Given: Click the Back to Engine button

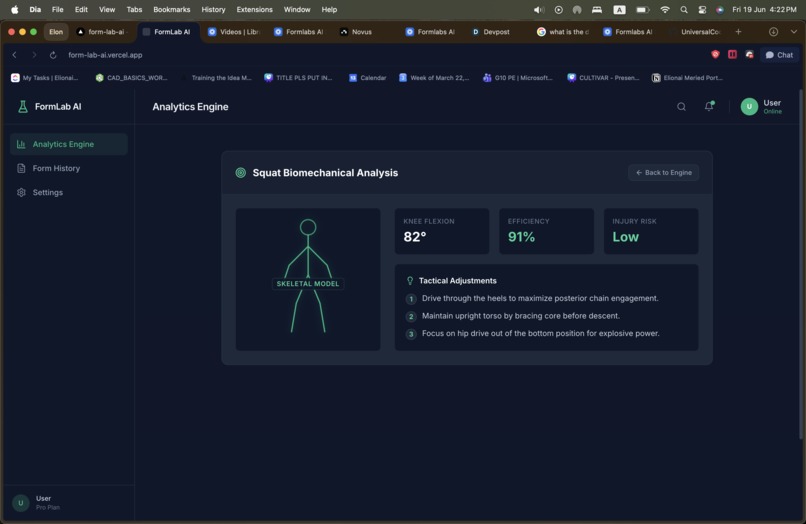Looking at the screenshot, I should [x=663, y=173].
